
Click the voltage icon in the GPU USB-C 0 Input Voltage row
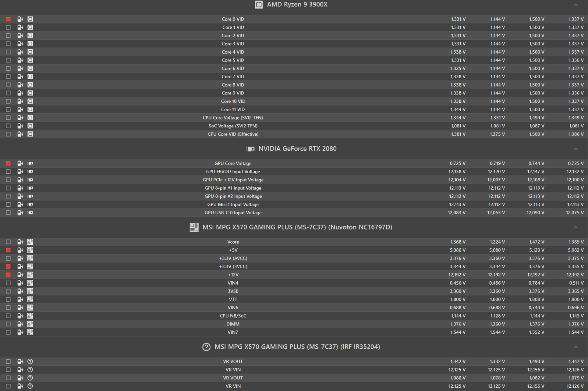tap(20, 213)
